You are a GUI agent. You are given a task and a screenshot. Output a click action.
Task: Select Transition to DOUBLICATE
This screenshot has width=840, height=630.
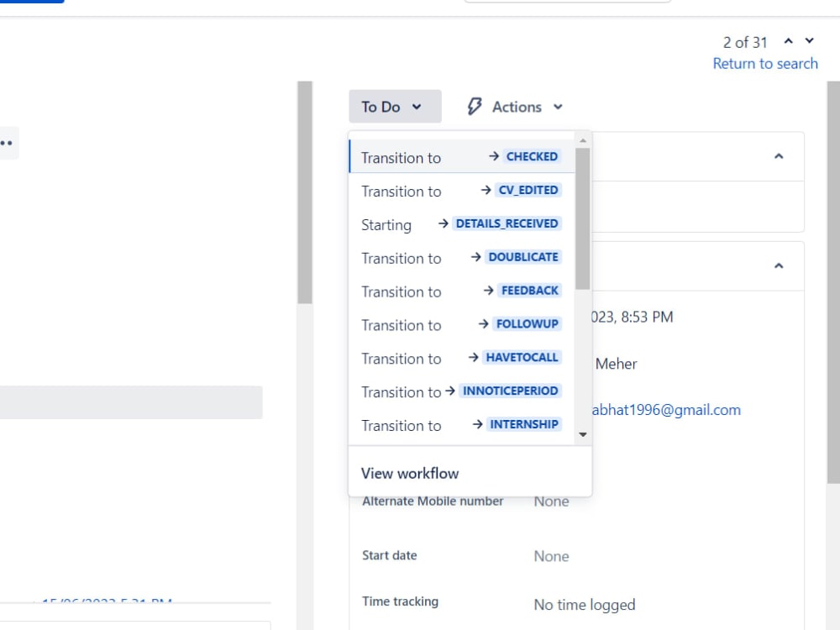click(461, 258)
